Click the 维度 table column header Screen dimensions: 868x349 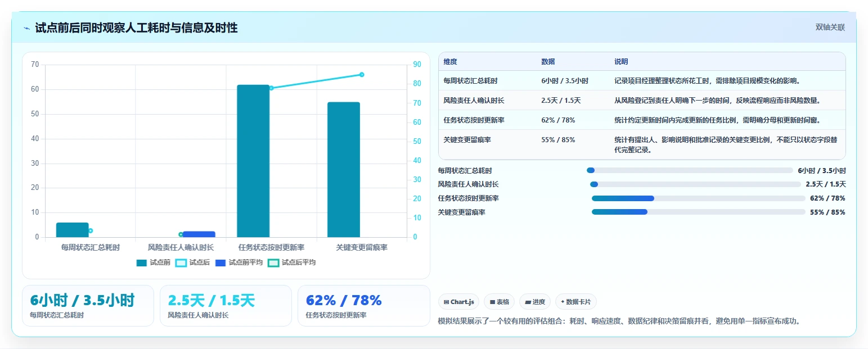click(x=450, y=62)
